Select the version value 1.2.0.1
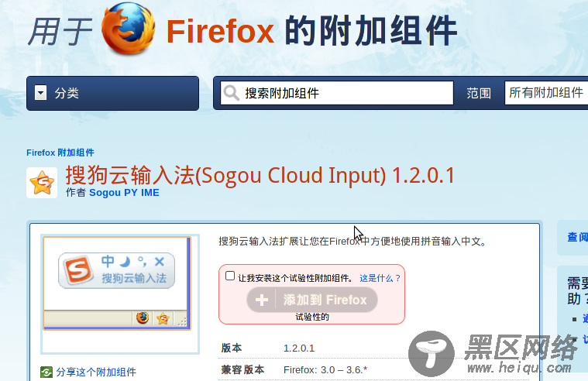The width and height of the screenshot is (588, 381). [299, 348]
